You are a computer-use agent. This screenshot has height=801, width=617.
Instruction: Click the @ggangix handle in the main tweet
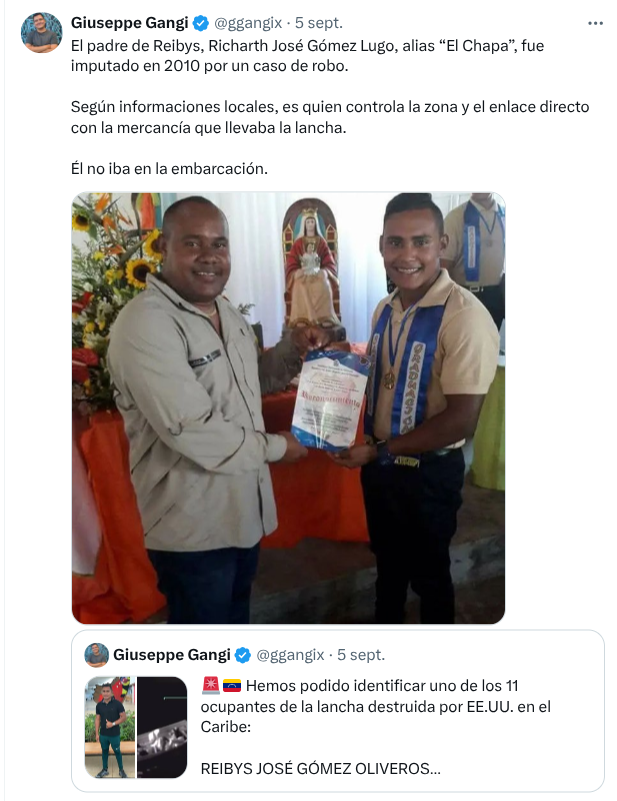tap(248, 23)
